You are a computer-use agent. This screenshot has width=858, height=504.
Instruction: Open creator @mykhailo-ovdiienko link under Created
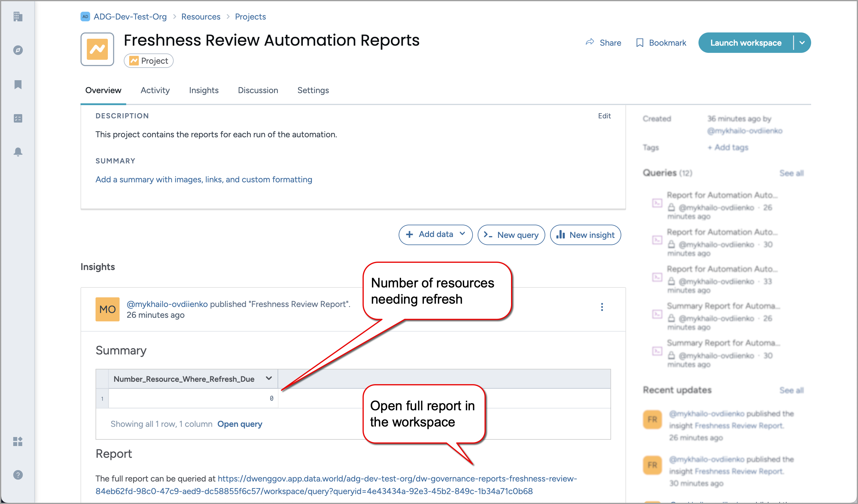[745, 131]
